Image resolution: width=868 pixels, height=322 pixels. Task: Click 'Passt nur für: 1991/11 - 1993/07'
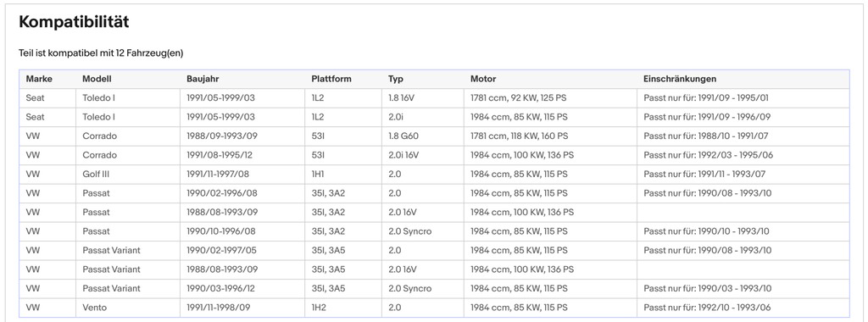(704, 174)
